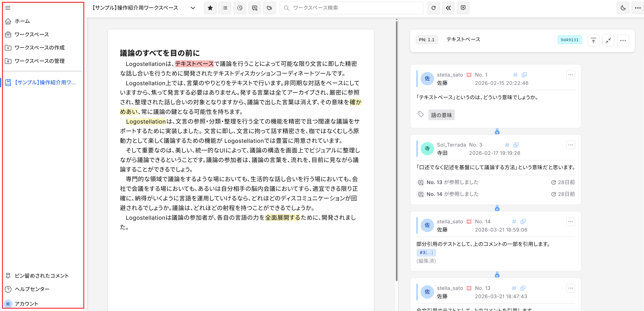Click the 佐 avatar on comment No. 14
The width and height of the screenshot is (644, 311).
coord(427,225)
